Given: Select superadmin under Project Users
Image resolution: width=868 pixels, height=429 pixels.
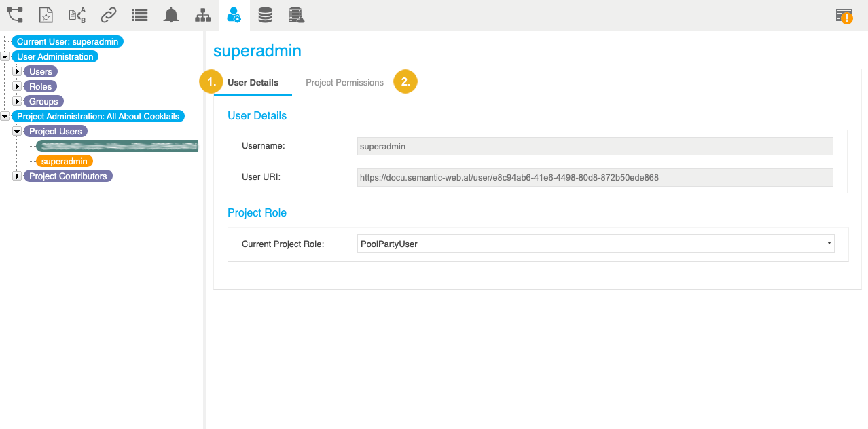Looking at the screenshot, I should point(64,161).
